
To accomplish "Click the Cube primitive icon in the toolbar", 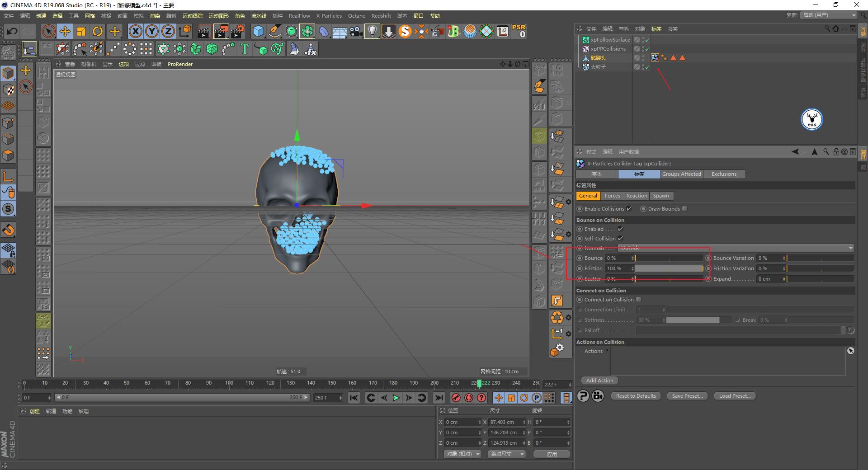I will coord(259,31).
